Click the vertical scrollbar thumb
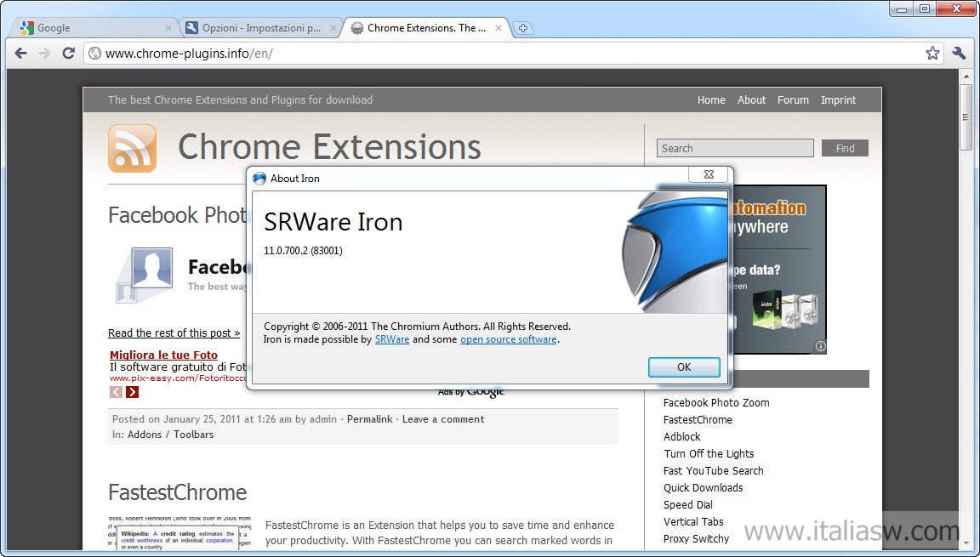 pyautogui.click(x=966, y=117)
